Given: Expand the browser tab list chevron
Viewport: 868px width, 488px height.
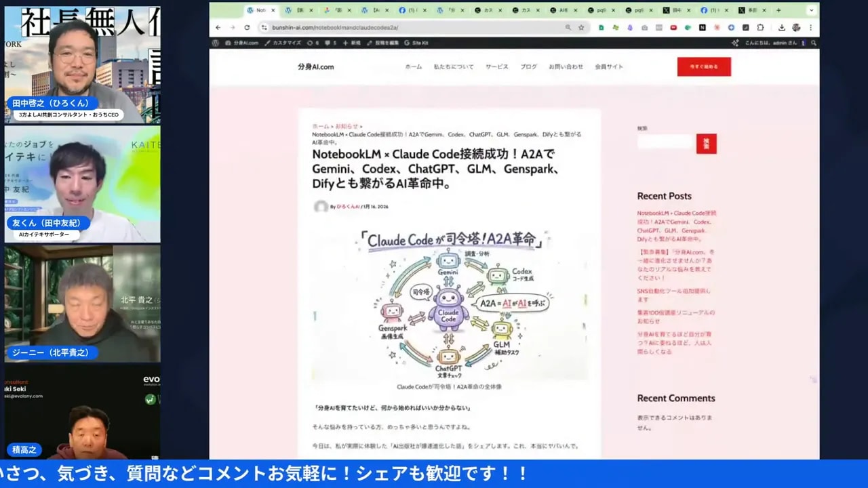Looking at the screenshot, I should 811,10.
